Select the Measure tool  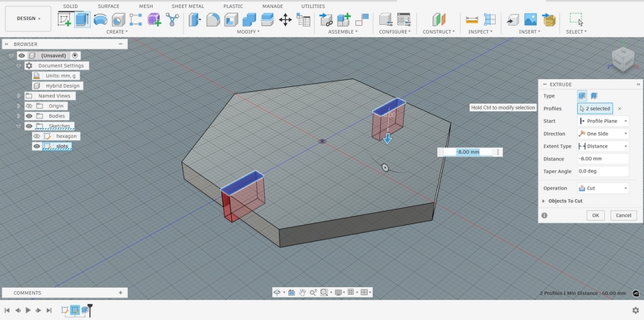pos(472,19)
